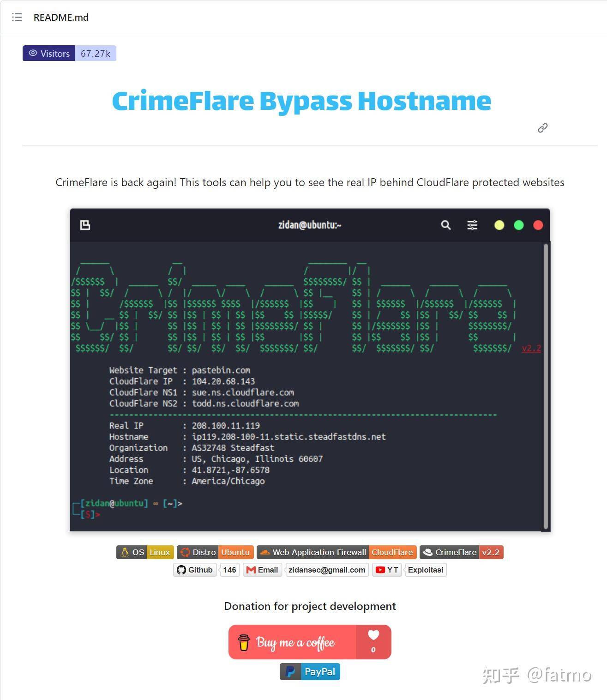Open the CrimeFlare terminal screenshot image
This screenshot has height=700, width=607.
(310, 370)
